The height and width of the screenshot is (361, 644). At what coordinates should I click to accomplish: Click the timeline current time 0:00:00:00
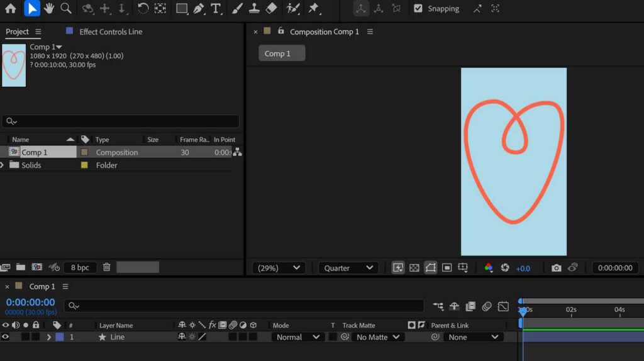pyautogui.click(x=30, y=302)
